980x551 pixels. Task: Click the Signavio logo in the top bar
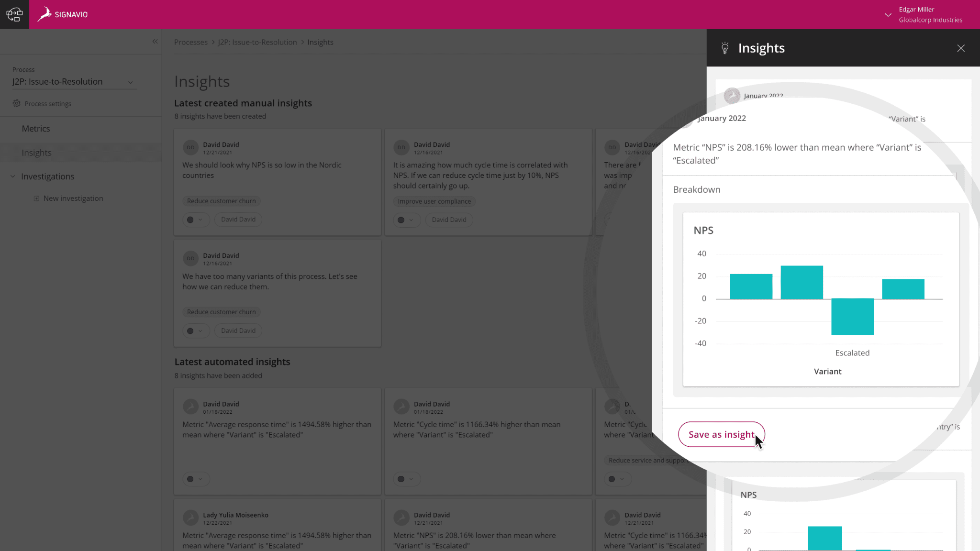tap(63, 14)
